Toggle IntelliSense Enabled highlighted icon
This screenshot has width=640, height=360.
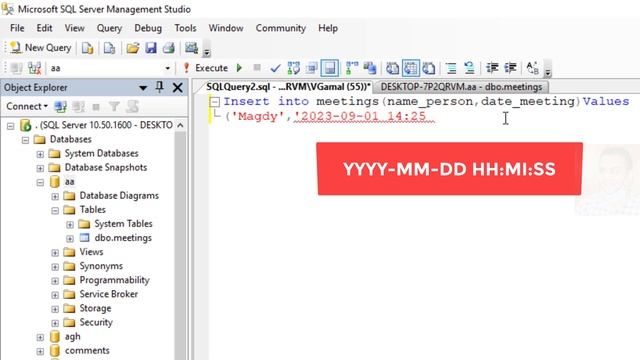[x=330, y=68]
